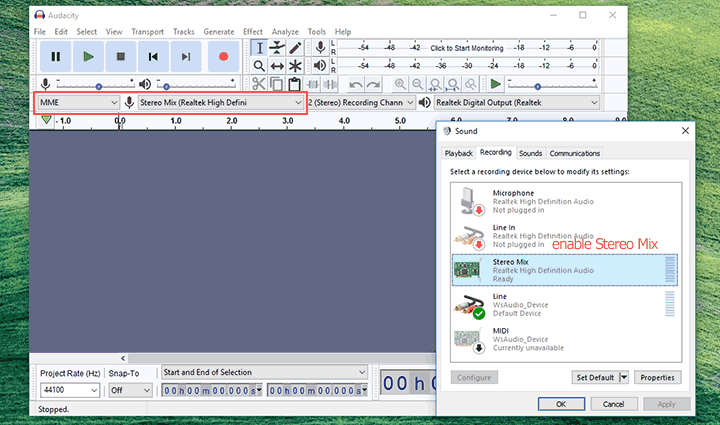Click the green Play button

point(88,57)
